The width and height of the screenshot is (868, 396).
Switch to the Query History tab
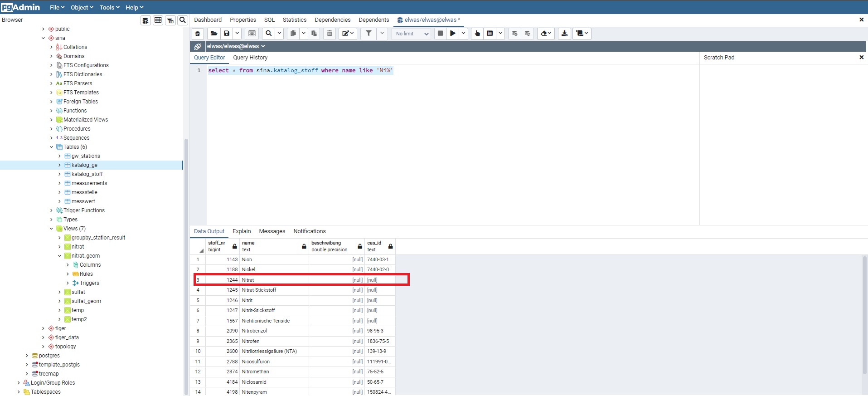click(x=250, y=58)
